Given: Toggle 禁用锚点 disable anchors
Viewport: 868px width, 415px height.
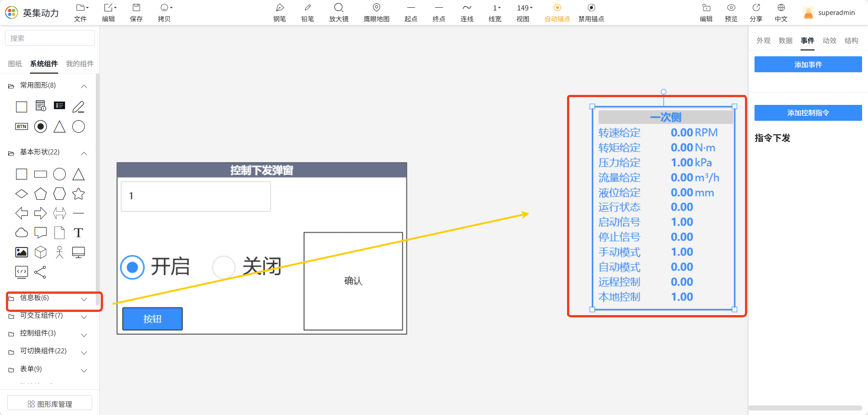Looking at the screenshot, I should [x=591, y=12].
